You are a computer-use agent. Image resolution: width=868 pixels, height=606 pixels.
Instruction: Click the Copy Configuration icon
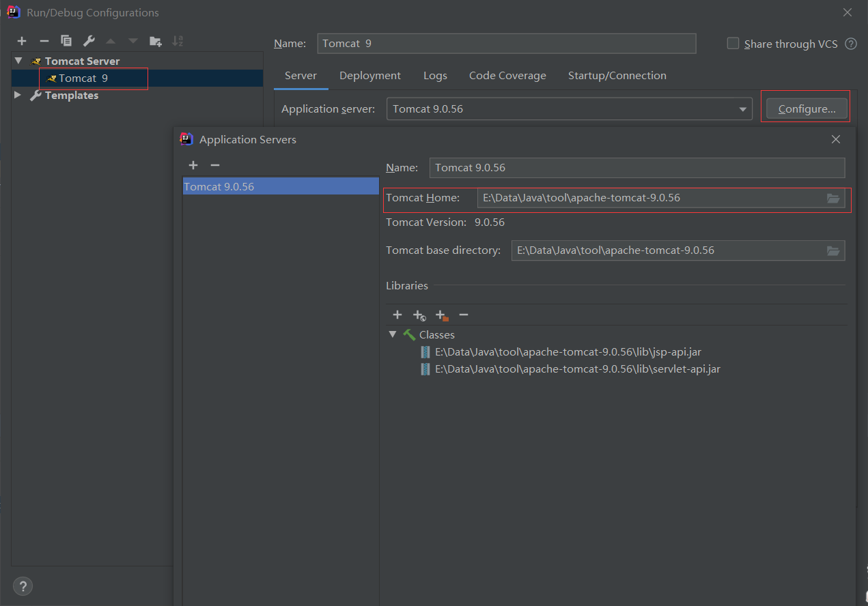click(66, 41)
